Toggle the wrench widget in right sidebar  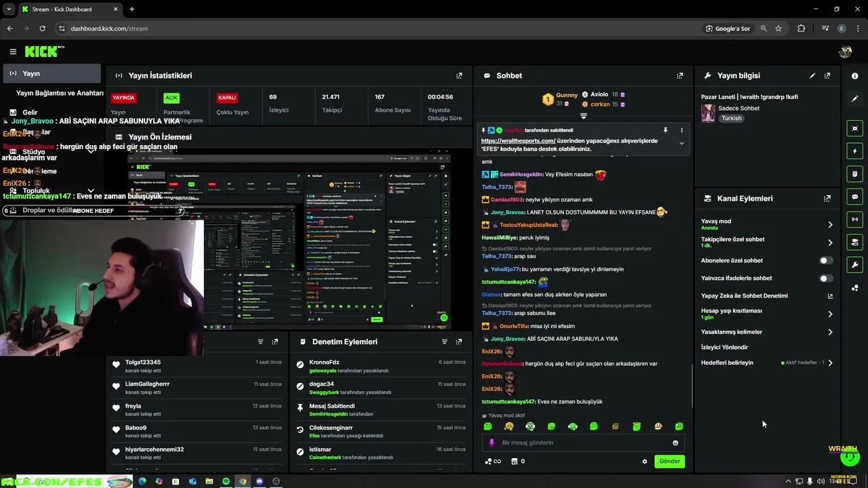point(855,265)
